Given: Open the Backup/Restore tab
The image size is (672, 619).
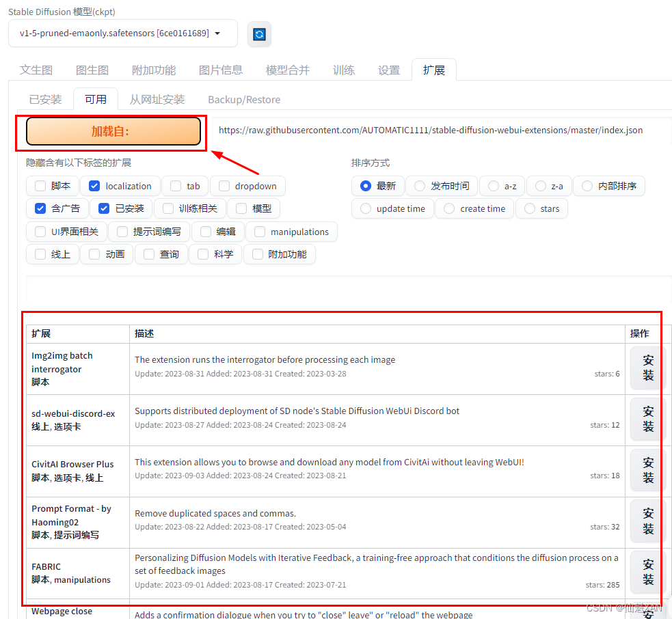Looking at the screenshot, I should [x=243, y=99].
